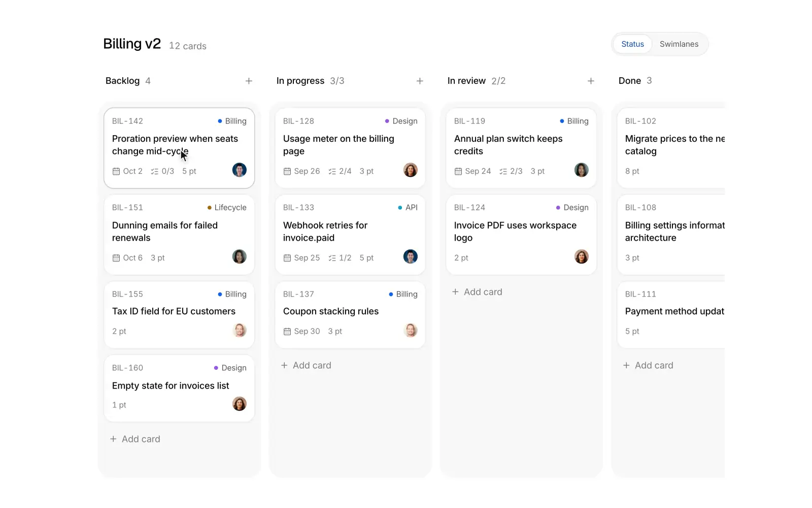The width and height of the screenshot is (812, 508).
Task: Open the Empty state for invoices list card
Action: pos(179,388)
